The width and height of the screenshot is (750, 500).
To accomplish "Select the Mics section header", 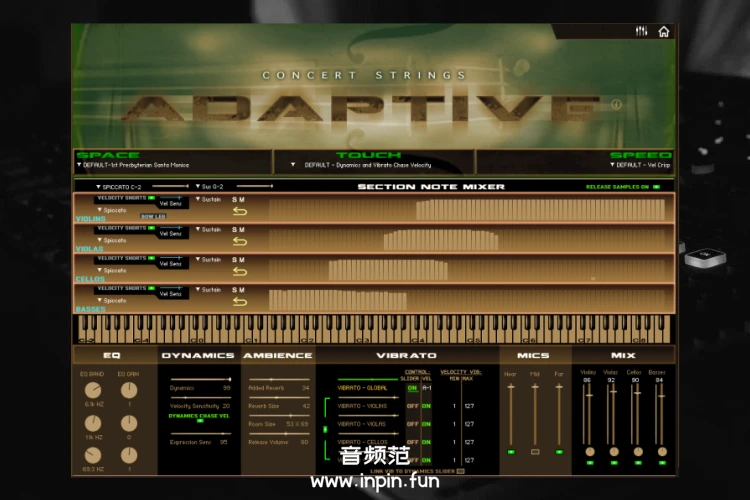I will point(533,356).
